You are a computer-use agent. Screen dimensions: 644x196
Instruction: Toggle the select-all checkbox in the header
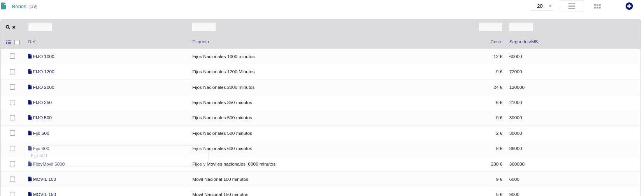tap(17, 42)
